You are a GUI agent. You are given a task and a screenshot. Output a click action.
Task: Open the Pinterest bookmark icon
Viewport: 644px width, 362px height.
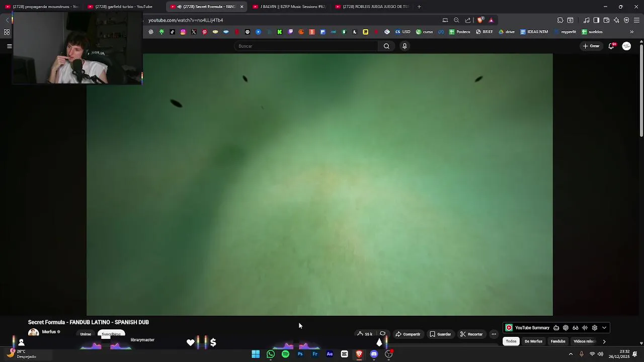pyautogui.click(x=204, y=32)
